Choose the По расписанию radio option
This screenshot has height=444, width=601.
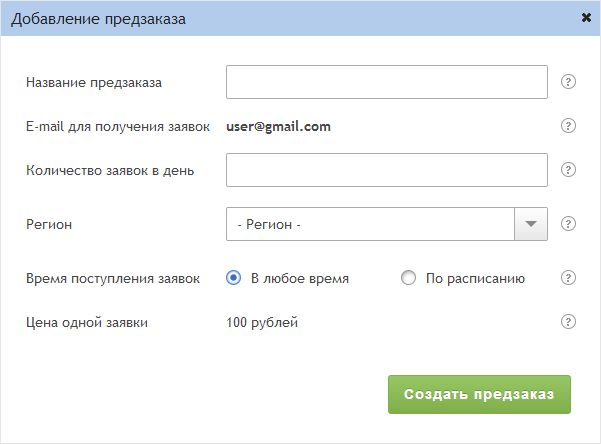coord(408,279)
